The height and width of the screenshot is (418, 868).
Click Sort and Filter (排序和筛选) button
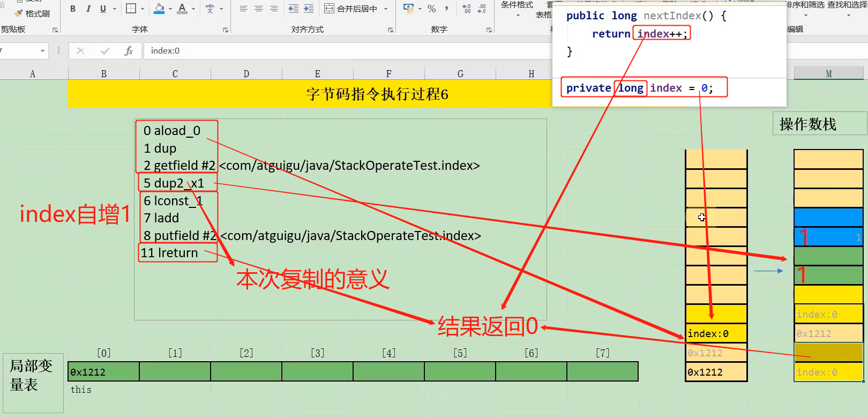(x=805, y=9)
